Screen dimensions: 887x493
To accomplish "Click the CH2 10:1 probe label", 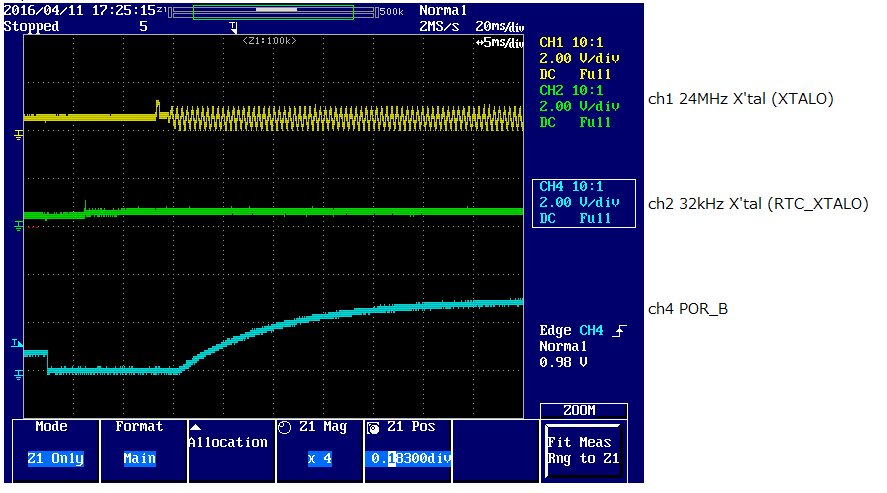I will pyautogui.click(x=571, y=90).
